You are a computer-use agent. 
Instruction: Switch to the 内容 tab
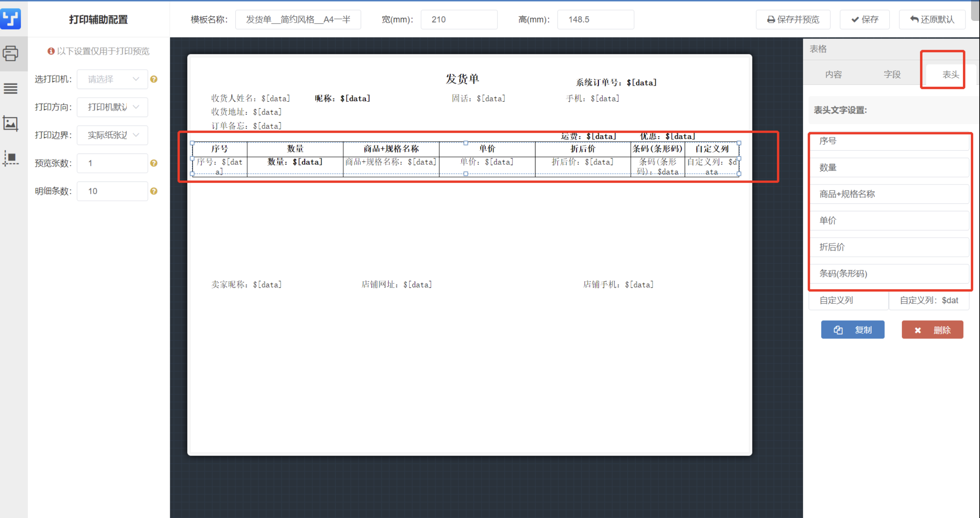[x=833, y=75]
